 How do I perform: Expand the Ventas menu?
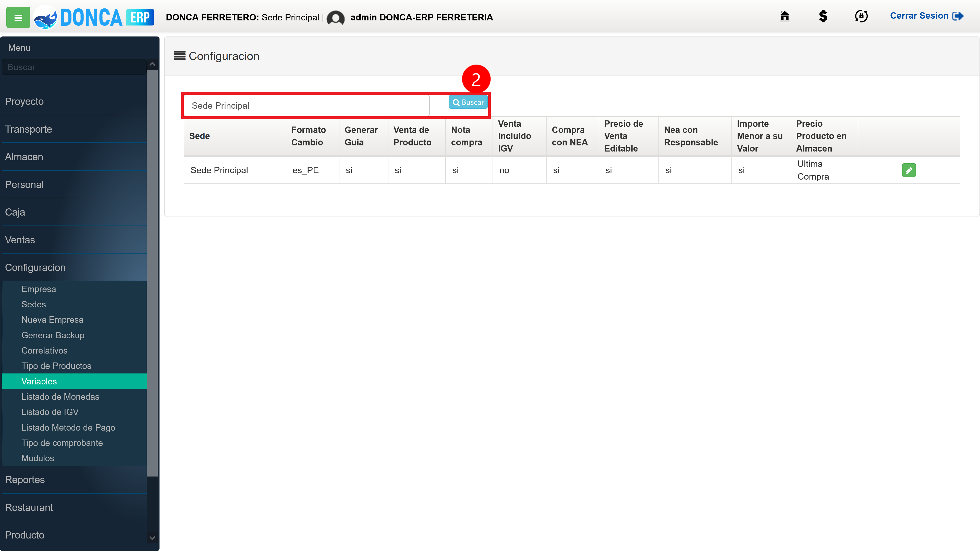click(74, 240)
